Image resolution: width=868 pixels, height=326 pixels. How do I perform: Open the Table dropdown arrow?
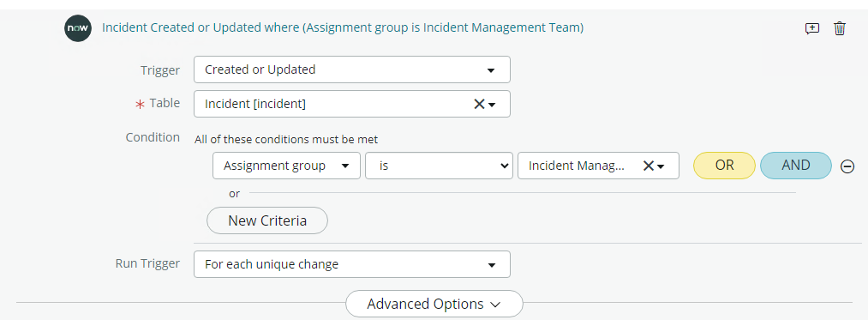click(x=492, y=104)
